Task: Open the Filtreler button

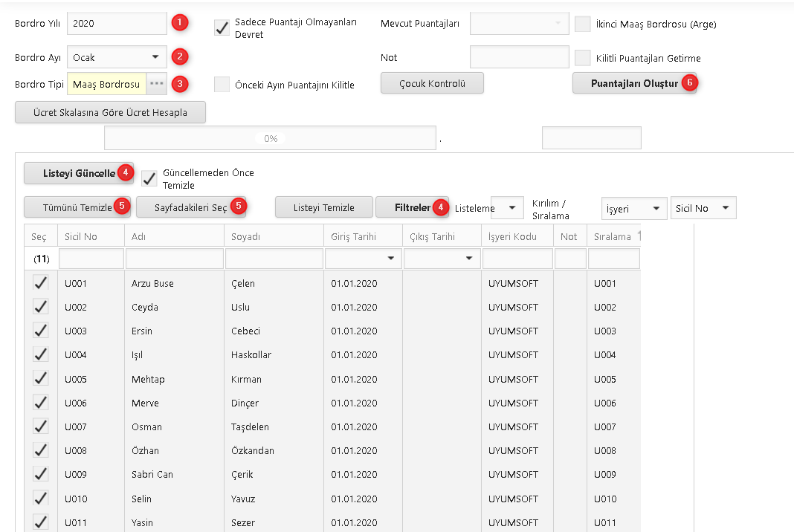Action: click(x=412, y=207)
